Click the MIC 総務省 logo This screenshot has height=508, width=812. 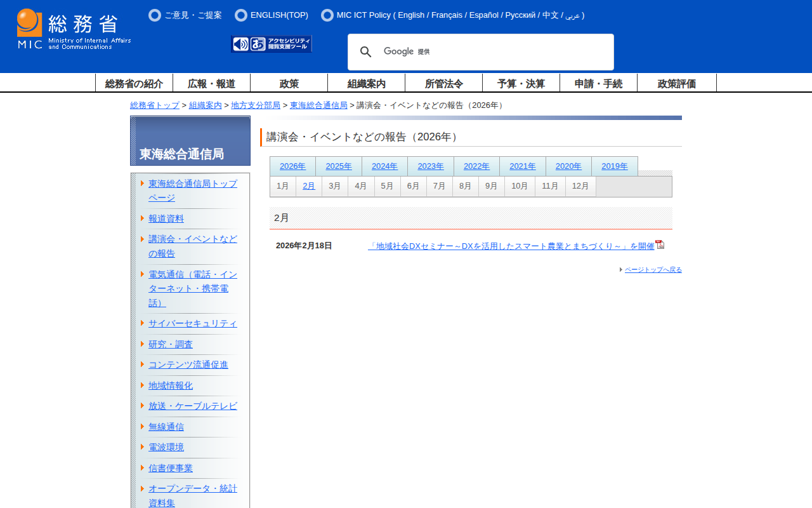pyautogui.click(x=74, y=29)
